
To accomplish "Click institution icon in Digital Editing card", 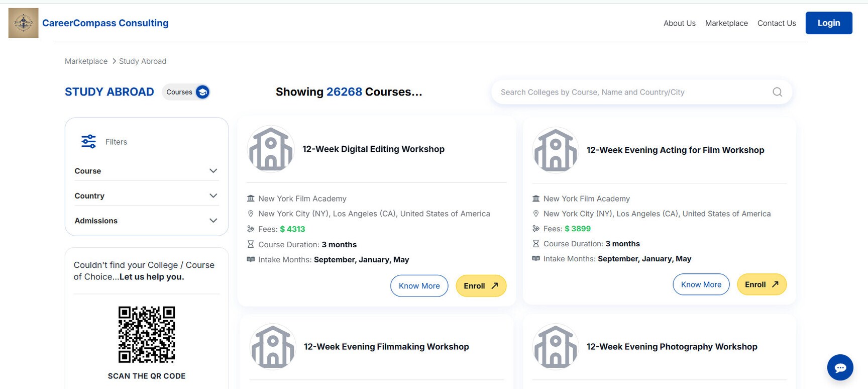I will (x=251, y=199).
